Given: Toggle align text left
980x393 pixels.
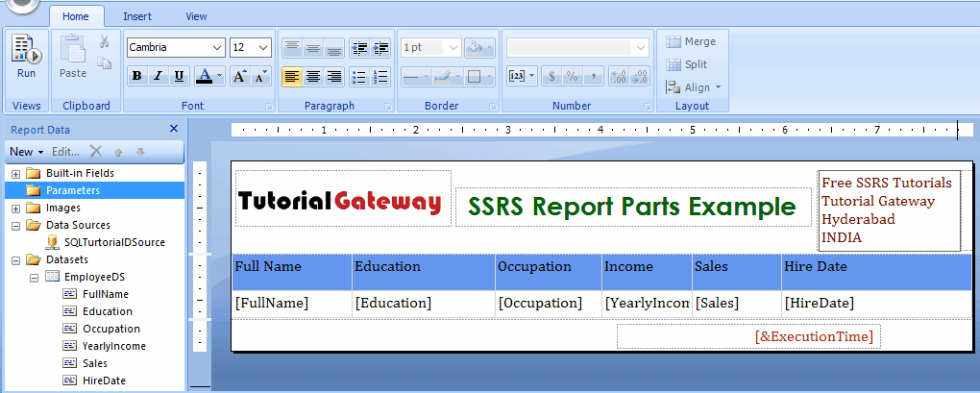Looking at the screenshot, I should coord(292,76).
